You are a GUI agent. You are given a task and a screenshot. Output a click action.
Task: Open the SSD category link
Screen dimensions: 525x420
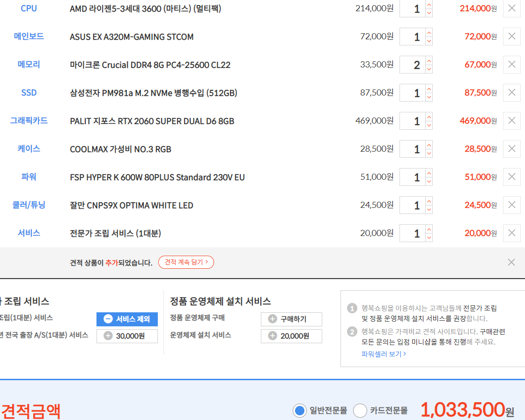click(29, 92)
